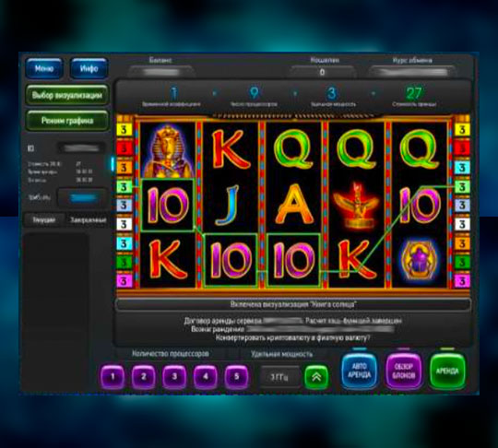Click the K symbol at first reel bottom
Viewport: 498px width, 448px height.
[167, 259]
